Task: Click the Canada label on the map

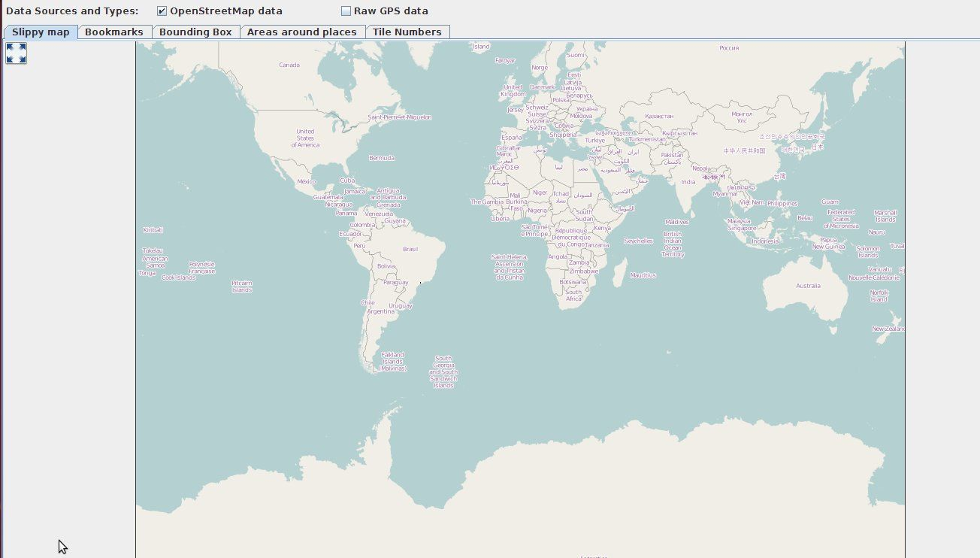Action: click(x=289, y=65)
